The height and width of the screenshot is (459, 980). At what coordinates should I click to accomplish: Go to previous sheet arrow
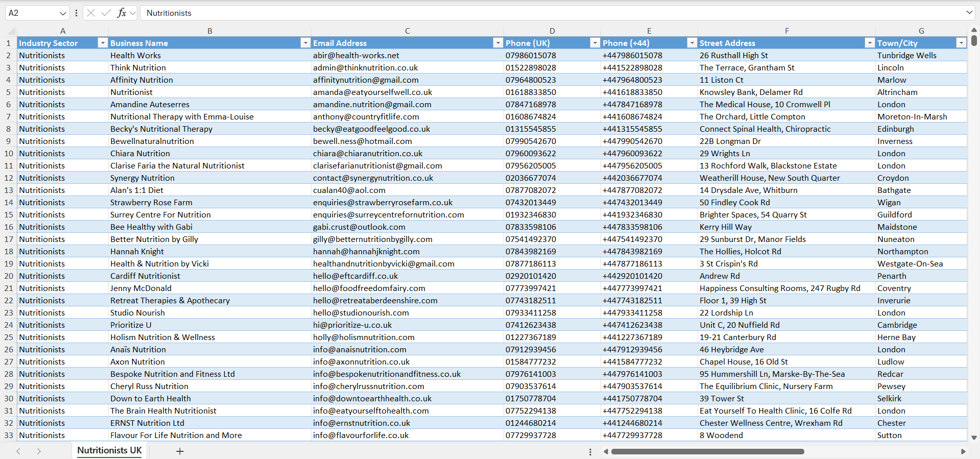pyautogui.click(x=18, y=451)
